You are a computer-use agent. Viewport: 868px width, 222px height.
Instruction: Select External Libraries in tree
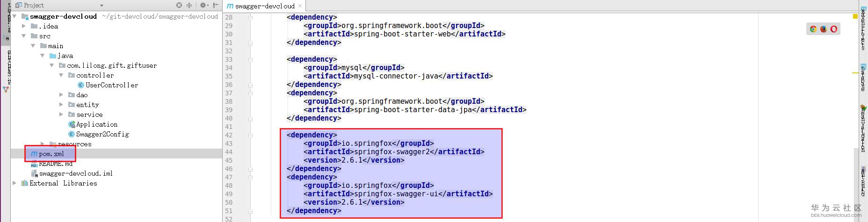[59, 183]
